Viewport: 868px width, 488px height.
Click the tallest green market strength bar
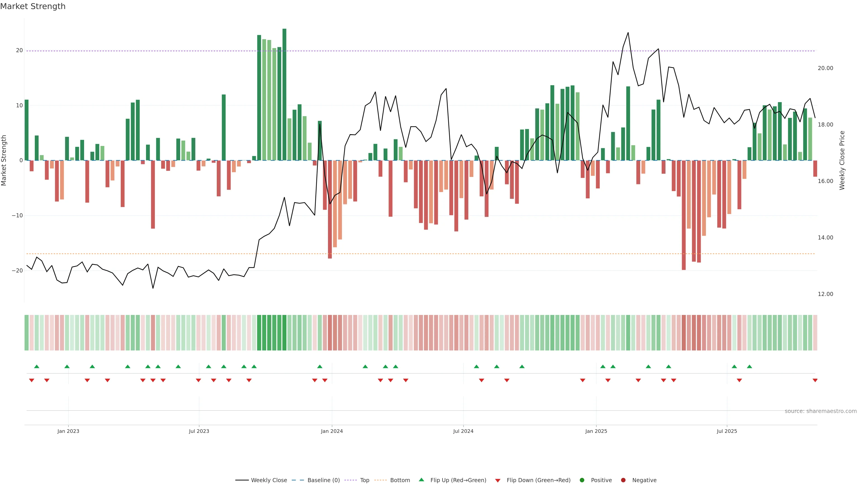[284, 94]
